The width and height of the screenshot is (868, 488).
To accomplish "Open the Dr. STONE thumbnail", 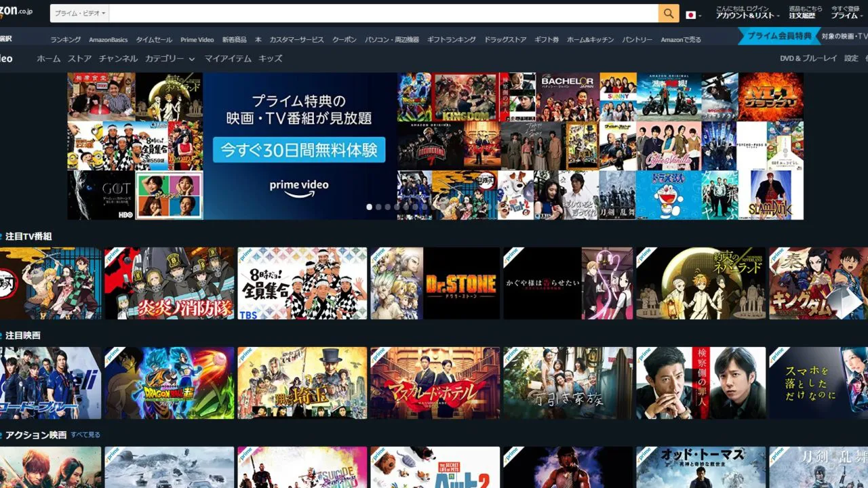I will coord(435,281).
